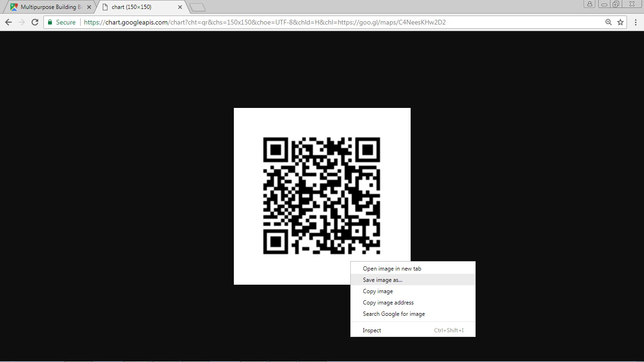
Task: Bookmark this page with the star icon
Action: tap(620, 22)
